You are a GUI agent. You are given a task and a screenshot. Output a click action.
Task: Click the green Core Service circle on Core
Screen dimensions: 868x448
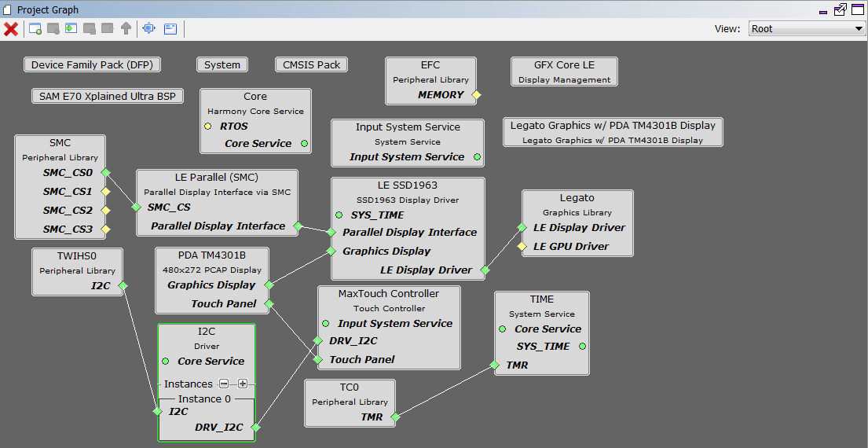tap(304, 143)
